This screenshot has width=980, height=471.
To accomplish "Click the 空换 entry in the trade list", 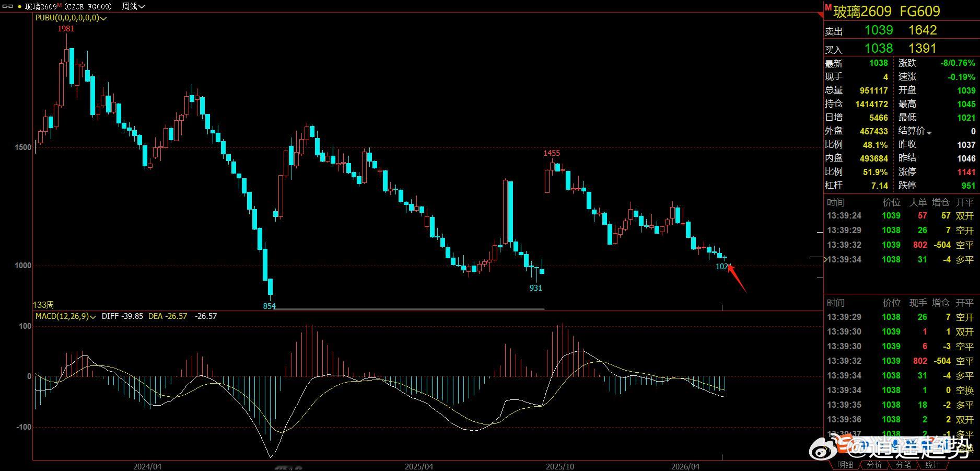I will 964,390.
